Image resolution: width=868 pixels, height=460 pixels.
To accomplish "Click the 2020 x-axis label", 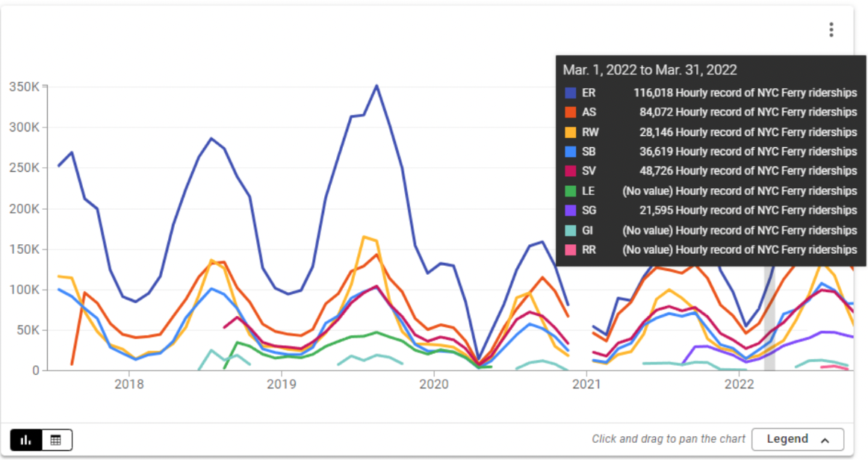I will [434, 385].
